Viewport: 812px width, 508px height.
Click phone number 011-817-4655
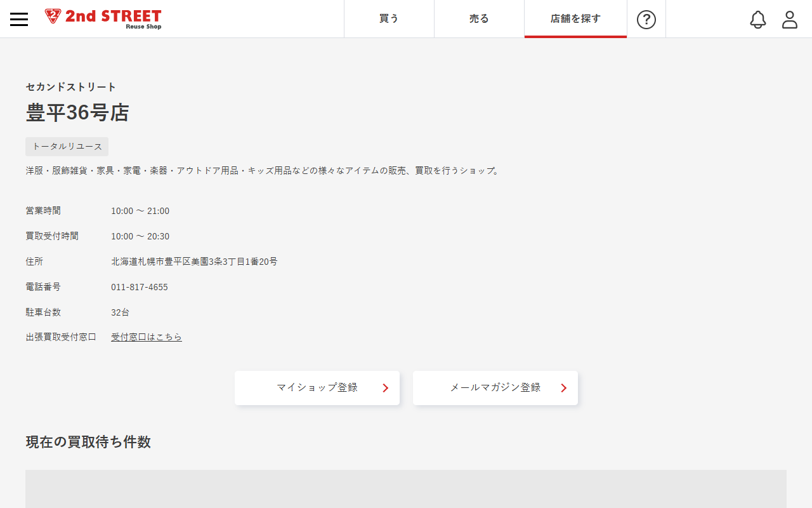[x=140, y=287]
